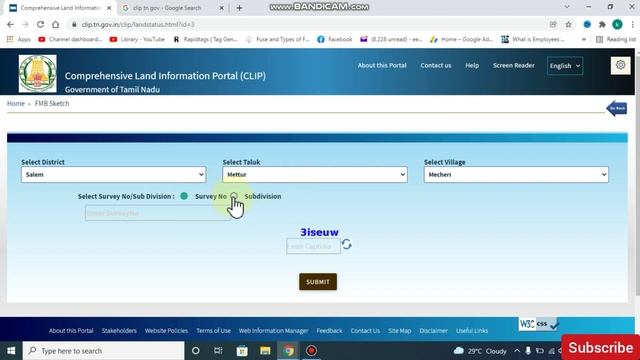640x360 pixels.
Task: Open footer Contact Us link
Action: 365,331
